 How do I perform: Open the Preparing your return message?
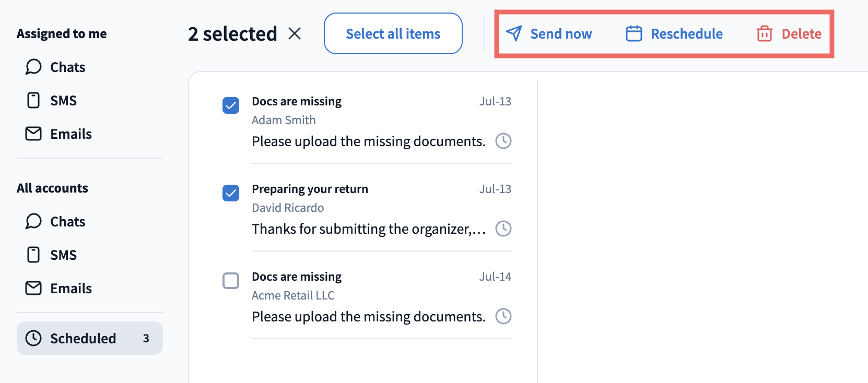[381, 209]
